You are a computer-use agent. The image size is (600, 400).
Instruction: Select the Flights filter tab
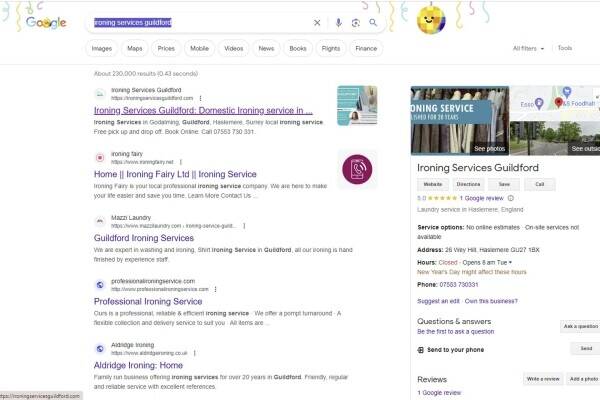click(x=331, y=49)
